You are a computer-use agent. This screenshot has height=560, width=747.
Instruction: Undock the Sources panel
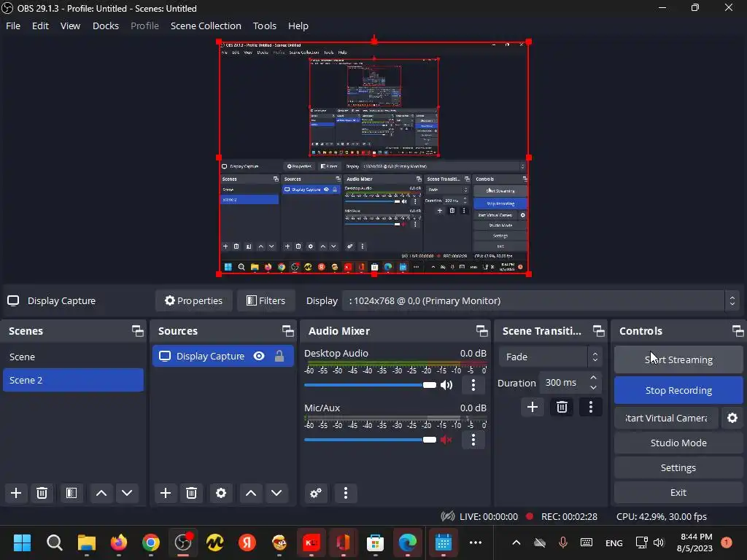tap(287, 331)
